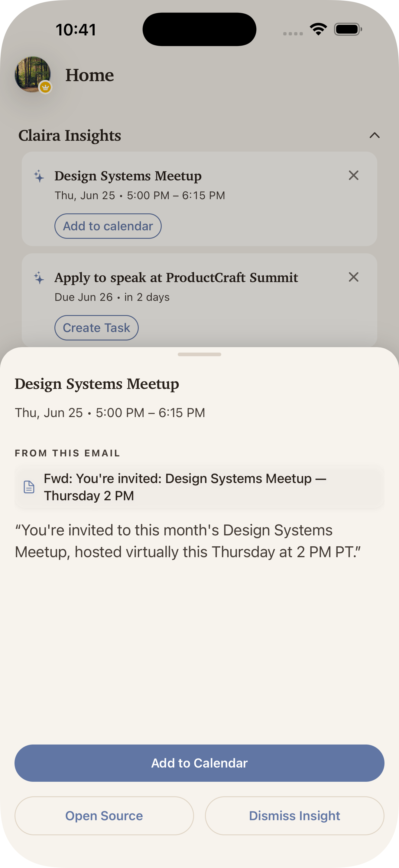Tap the Home screen title
This screenshot has height=868, width=399.
point(89,75)
